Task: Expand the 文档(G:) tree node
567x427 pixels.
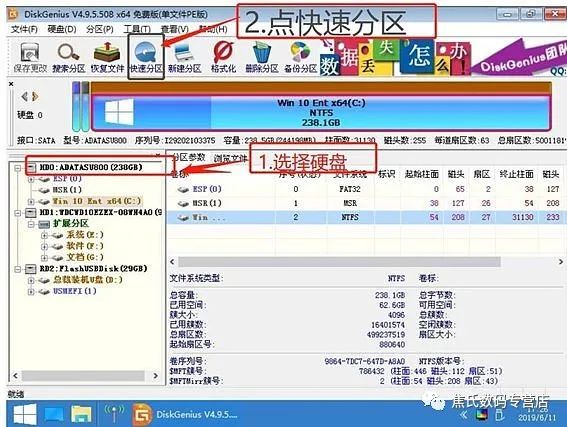Action: tap(44, 258)
